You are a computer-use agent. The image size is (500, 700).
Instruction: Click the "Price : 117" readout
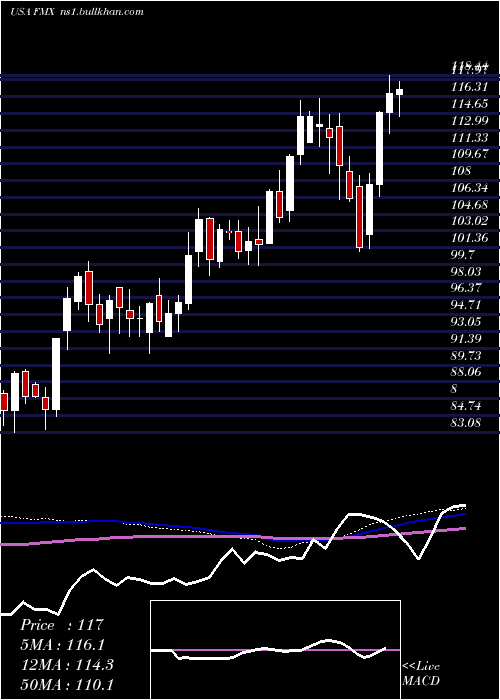[x=62, y=625]
